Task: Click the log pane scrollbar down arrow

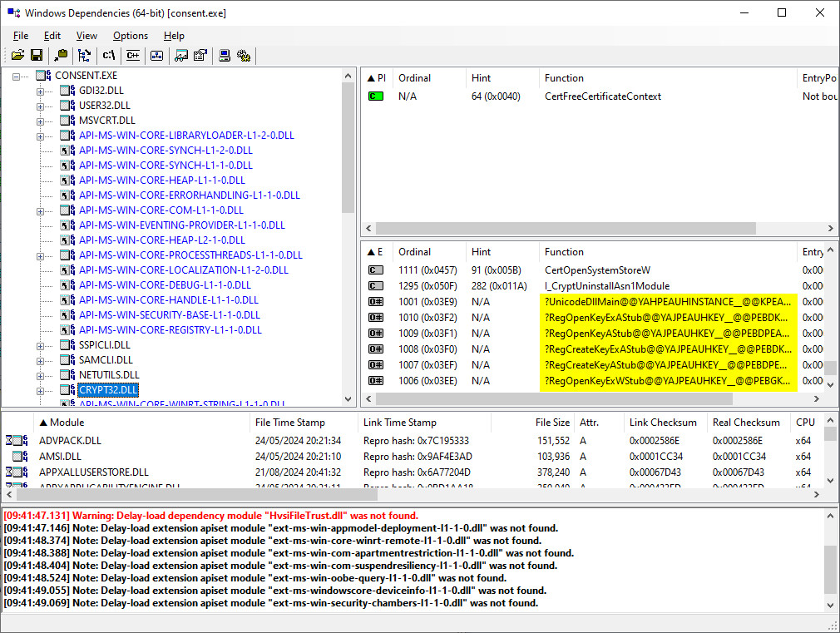Action: 830,605
